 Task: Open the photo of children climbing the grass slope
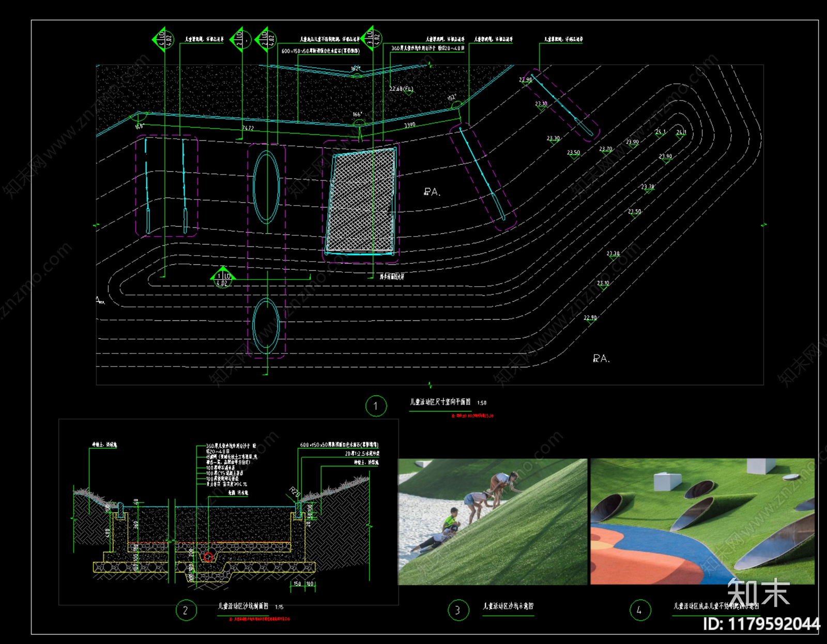coord(493,522)
